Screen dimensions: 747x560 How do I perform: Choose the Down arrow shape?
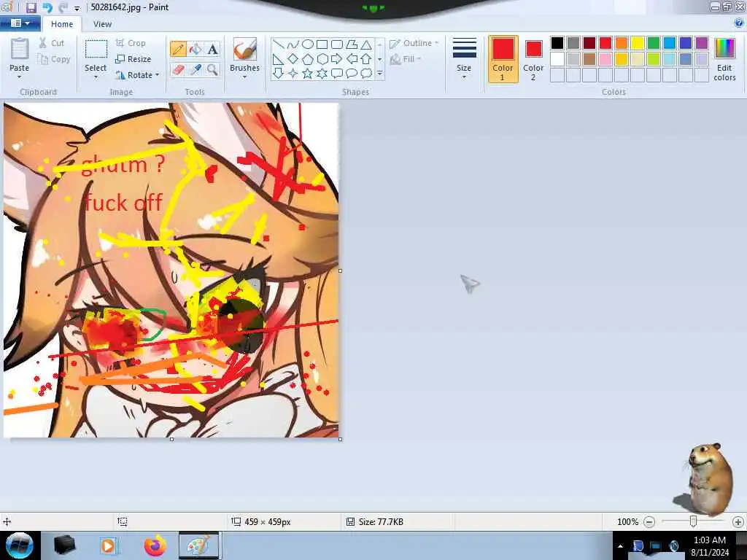point(279,74)
